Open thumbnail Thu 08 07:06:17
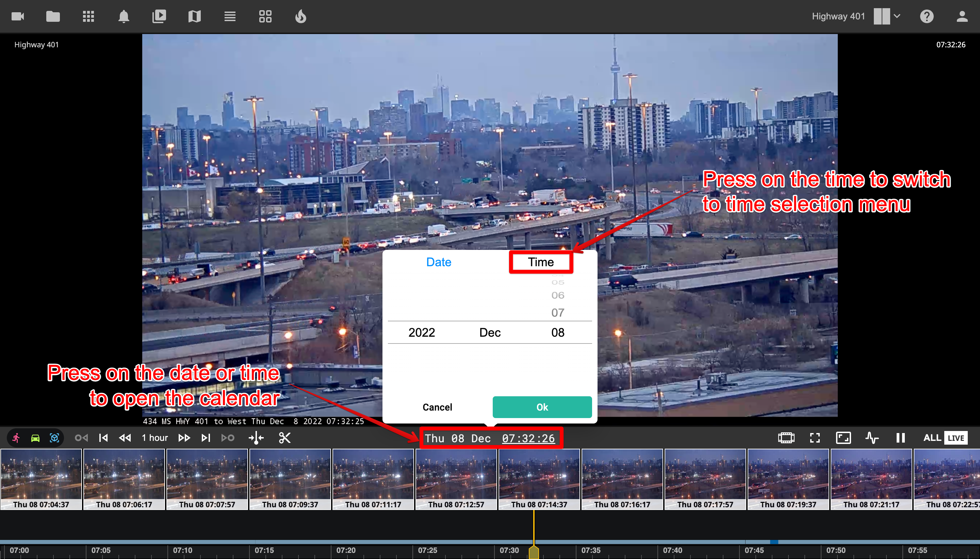The height and width of the screenshot is (559, 980). click(124, 479)
